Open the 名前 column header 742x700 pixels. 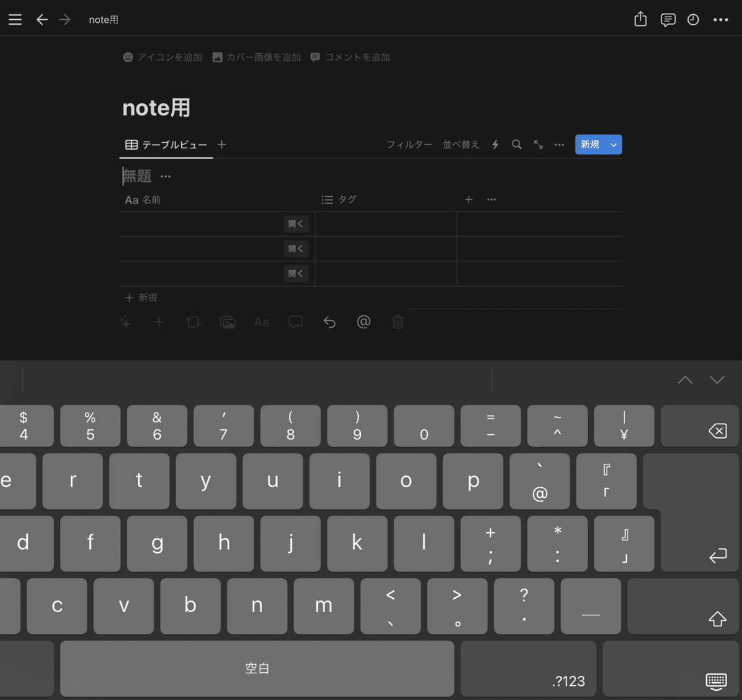[x=143, y=200]
